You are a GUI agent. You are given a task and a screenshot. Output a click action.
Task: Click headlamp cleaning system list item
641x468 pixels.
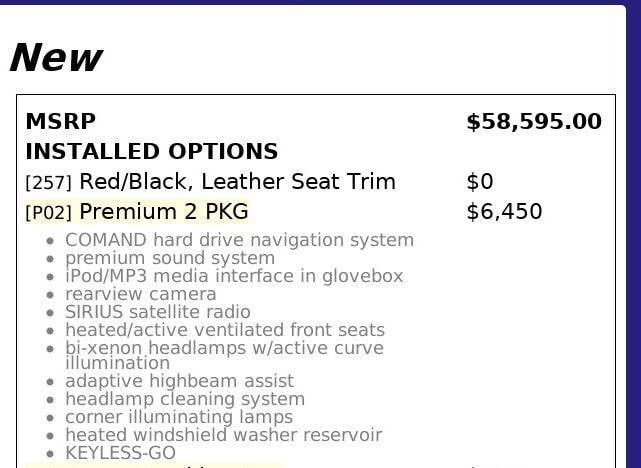pyautogui.click(x=185, y=399)
